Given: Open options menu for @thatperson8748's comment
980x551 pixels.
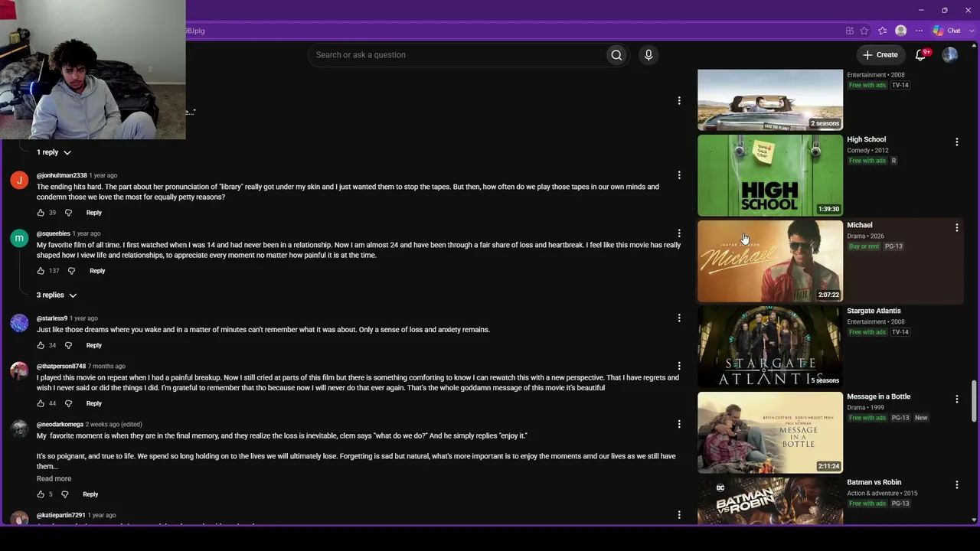Looking at the screenshot, I should pyautogui.click(x=679, y=366).
